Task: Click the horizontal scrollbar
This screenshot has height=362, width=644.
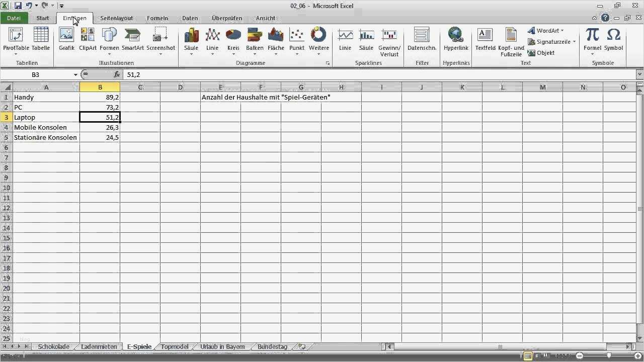Action: tap(500, 346)
